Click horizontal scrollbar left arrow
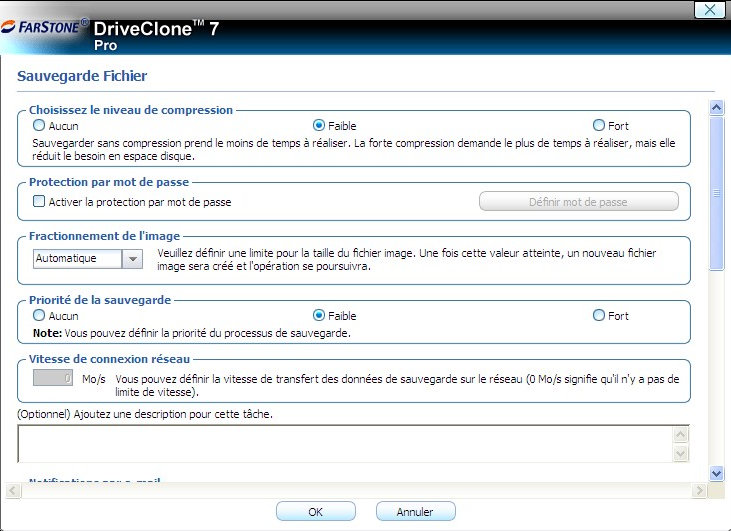The height and width of the screenshot is (531, 731). (13, 490)
